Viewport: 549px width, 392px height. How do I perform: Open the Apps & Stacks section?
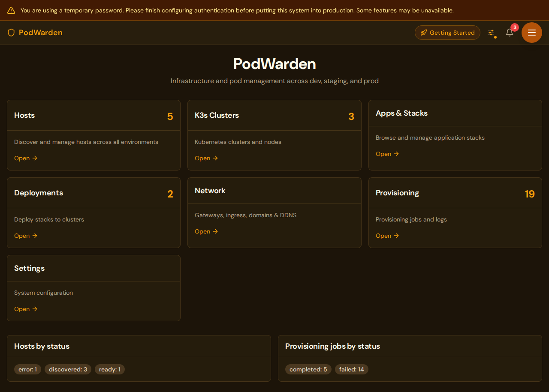point(383,154)
